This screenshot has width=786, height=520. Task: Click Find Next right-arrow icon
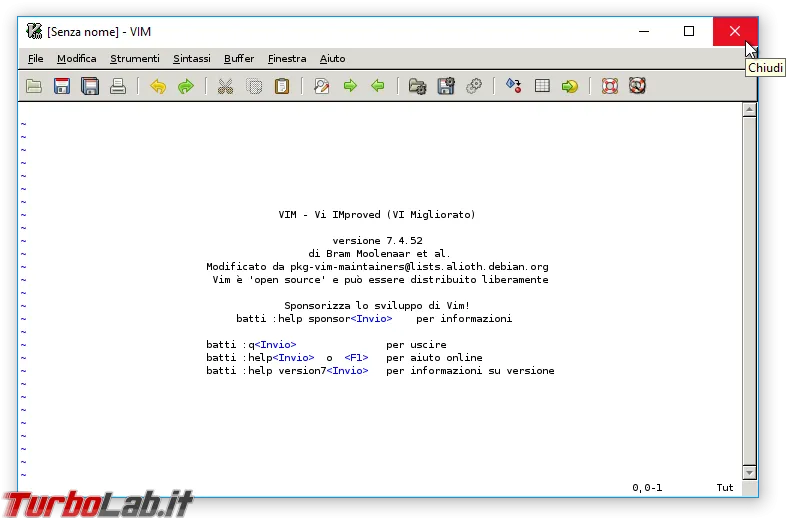click(x=350, y=86)
